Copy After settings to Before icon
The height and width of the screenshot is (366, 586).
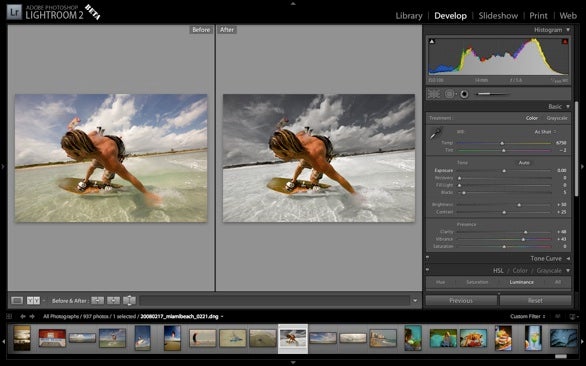click(113, 301)
